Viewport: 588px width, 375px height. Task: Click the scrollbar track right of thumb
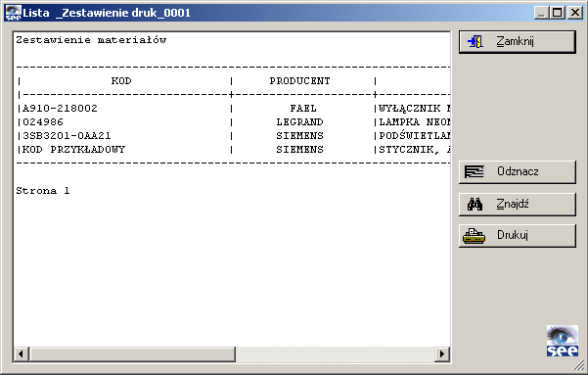tap(335, 354)
